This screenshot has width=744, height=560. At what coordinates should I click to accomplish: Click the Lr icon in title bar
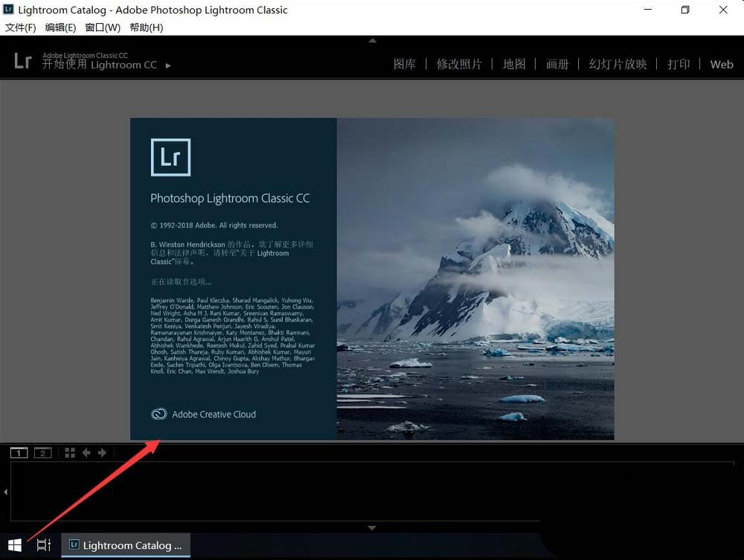click(x=8, y=10)
